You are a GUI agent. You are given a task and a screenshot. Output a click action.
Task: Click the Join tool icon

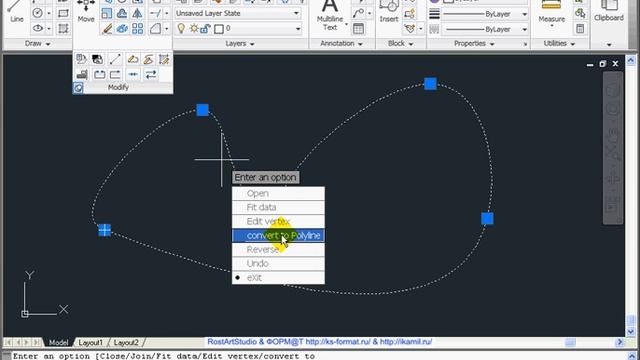click(x=133, y=74)
